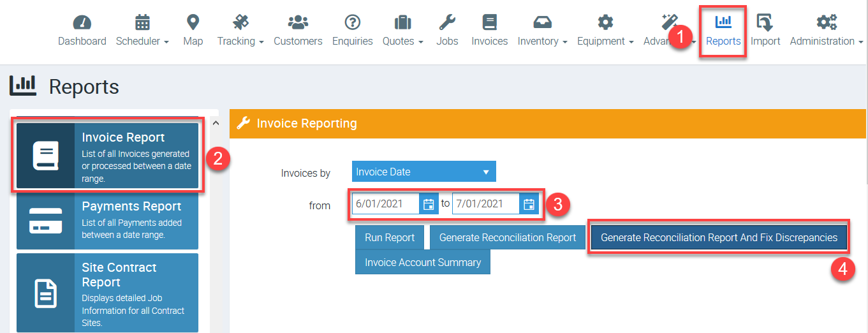The height and width of the screenshot is (333, 868).
Task: Open the Invoices by date type dropdown
Action: (x=423, y=172)
